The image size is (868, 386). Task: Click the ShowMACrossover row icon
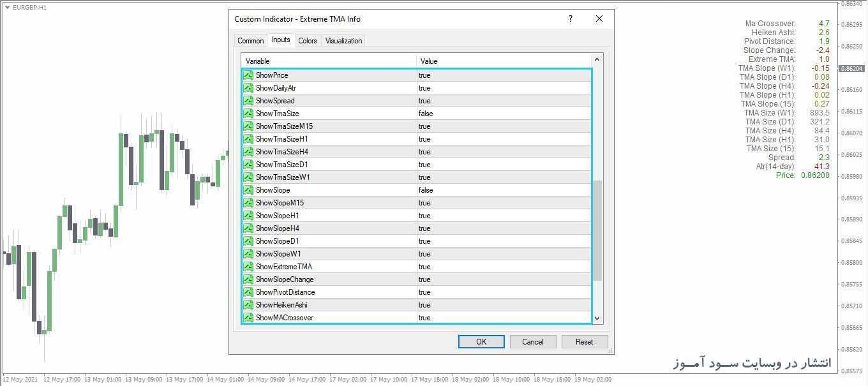point(248,318)
